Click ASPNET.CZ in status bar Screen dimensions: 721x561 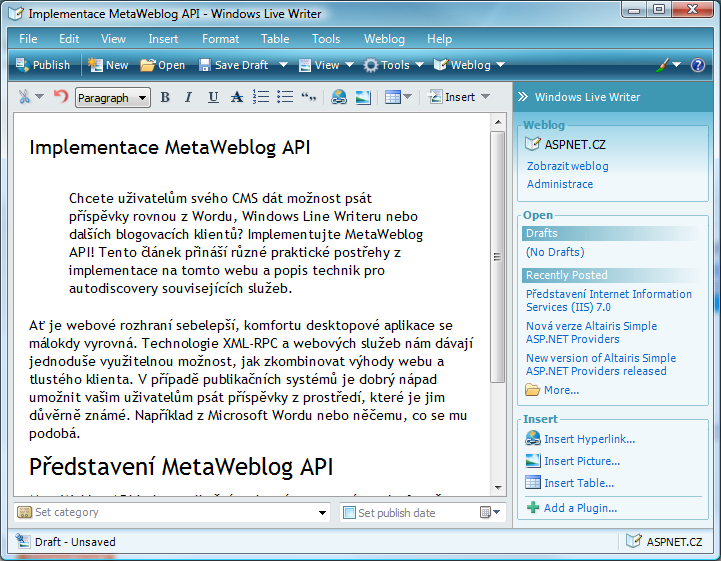(665, 542)
